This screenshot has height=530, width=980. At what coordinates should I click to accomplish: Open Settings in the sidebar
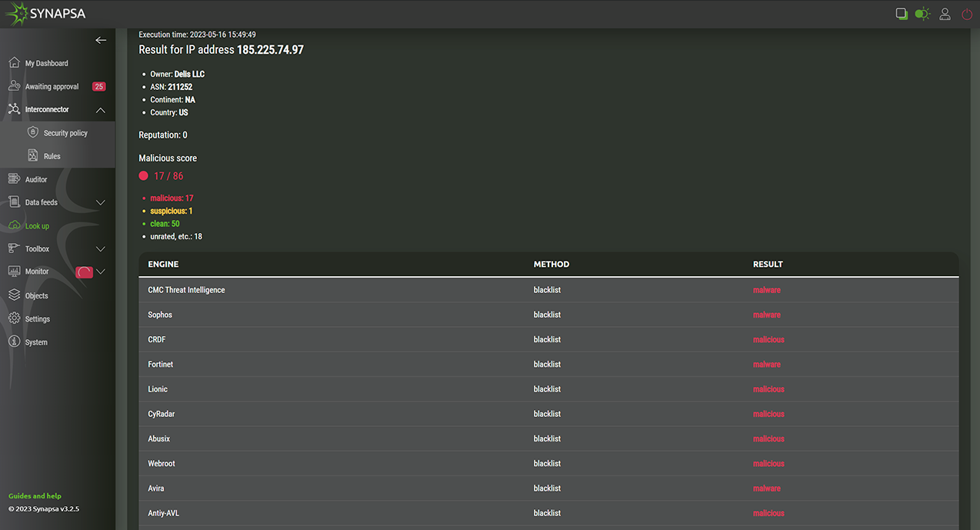(38, 319)
